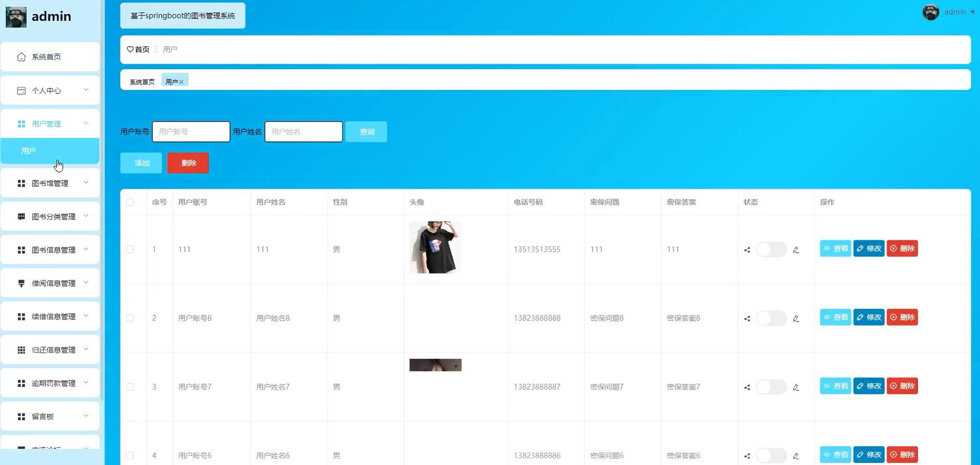The image size is (980, 465).
Task: Check the checkbox for row 1 (111)
Action: point(130,249)
